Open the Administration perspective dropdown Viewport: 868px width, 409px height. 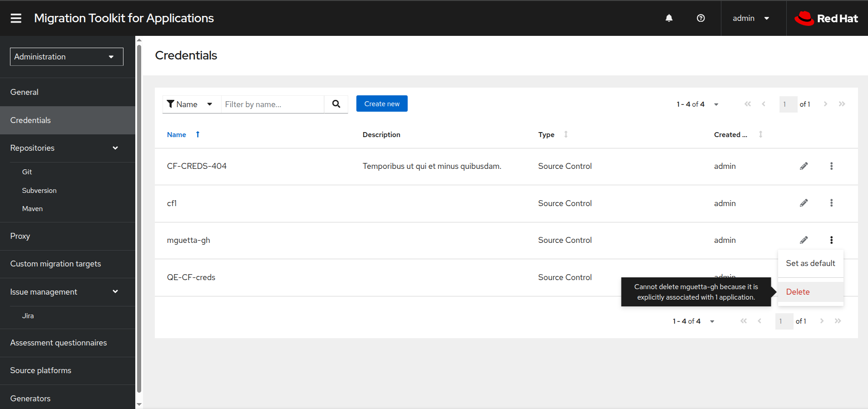click(67, 57)
